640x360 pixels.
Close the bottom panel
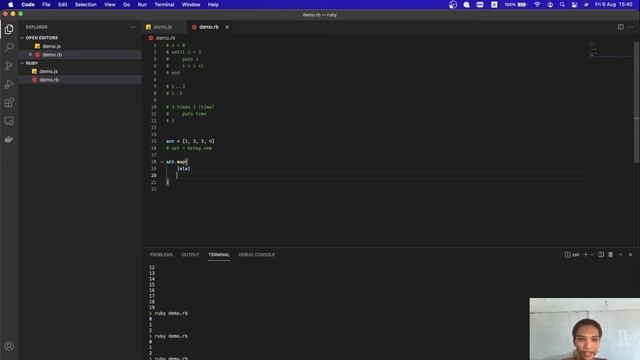pos(630,254)
